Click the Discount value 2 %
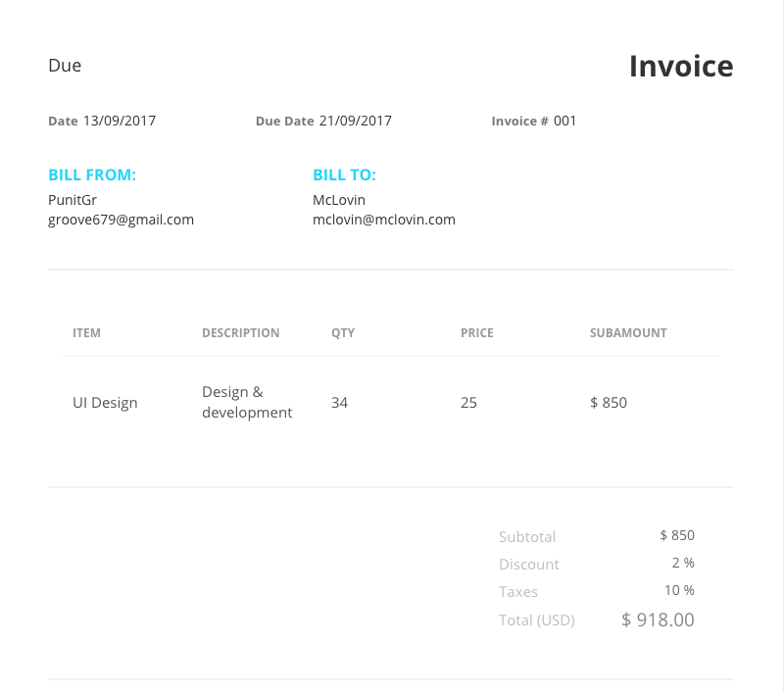784x692 pixels. 685,563
